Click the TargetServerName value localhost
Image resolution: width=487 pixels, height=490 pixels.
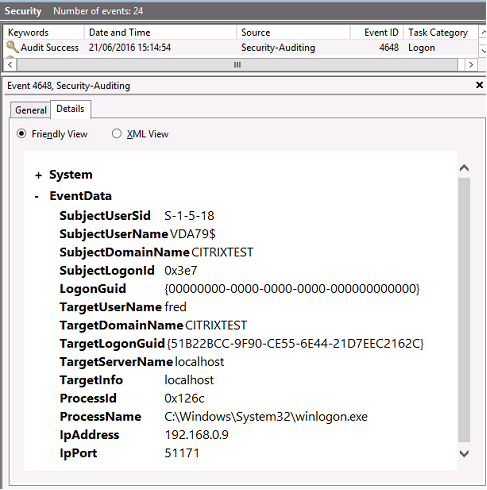pyautogui.click(x=199, y=362)
